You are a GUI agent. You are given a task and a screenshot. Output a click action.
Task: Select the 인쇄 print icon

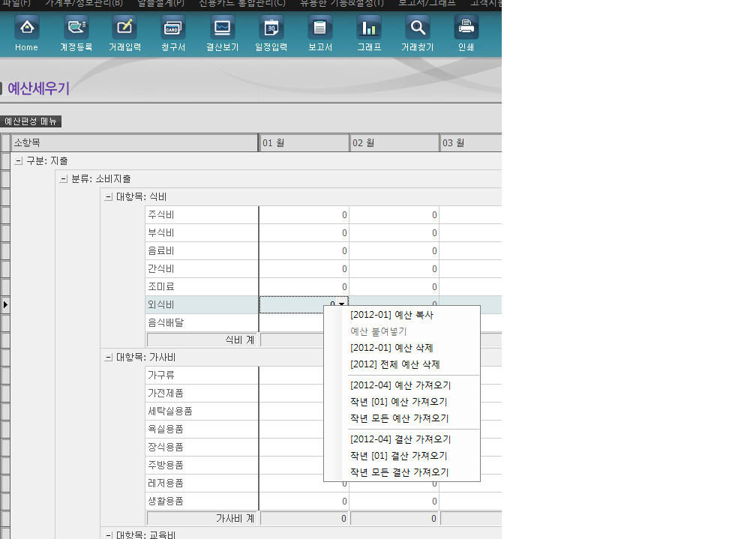click(x=466, y=34)
